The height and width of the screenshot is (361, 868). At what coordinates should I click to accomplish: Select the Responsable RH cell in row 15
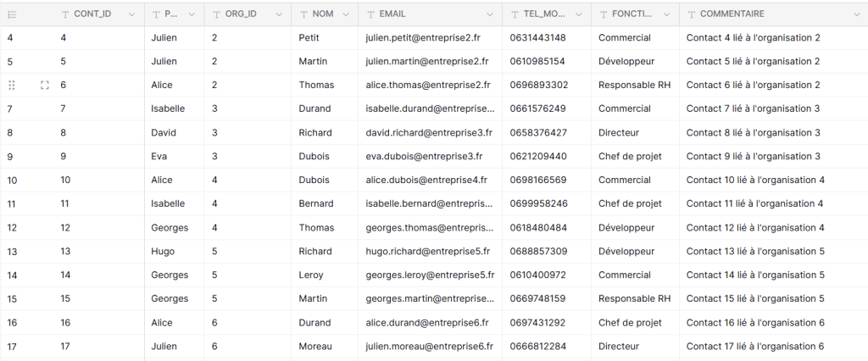[x=635, y=299]
